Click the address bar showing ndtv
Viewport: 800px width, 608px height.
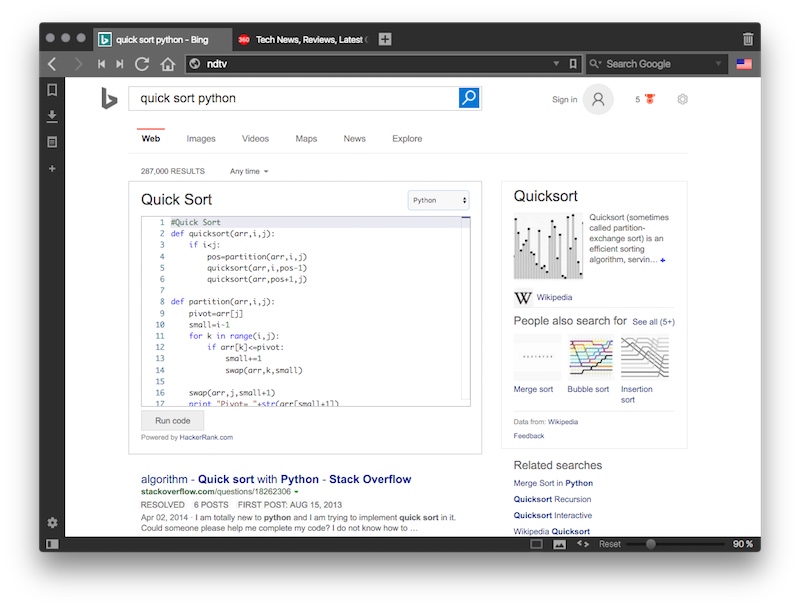tap(370, 63)
